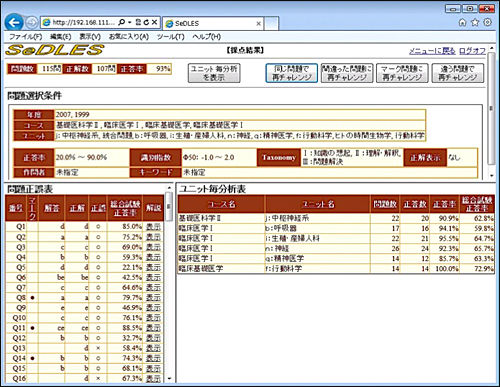
Task: Open the Tools gear icon
Action: pos(487,22)
